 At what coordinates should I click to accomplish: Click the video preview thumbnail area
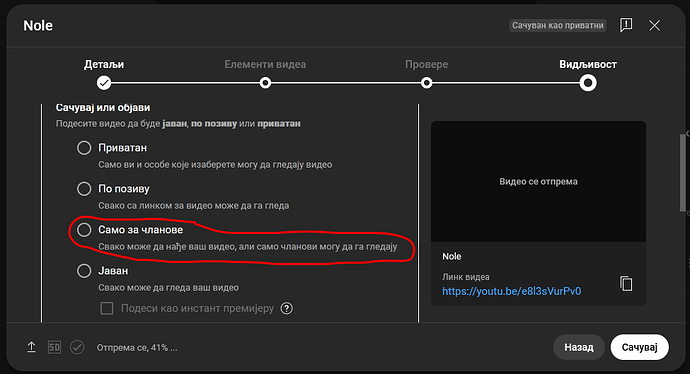point(538,181)
